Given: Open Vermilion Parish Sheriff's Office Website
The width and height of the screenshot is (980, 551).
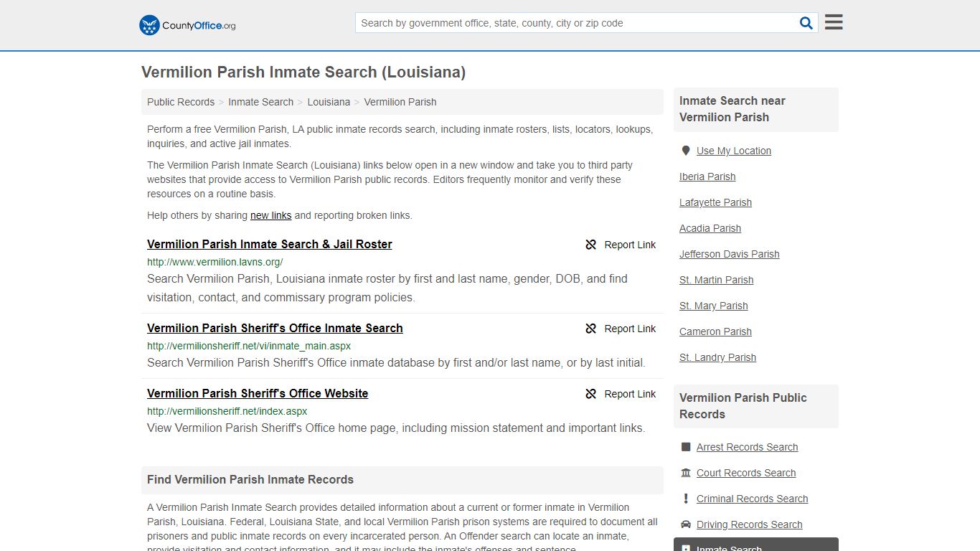Looking at the screenshot, I should click(258, 393).
